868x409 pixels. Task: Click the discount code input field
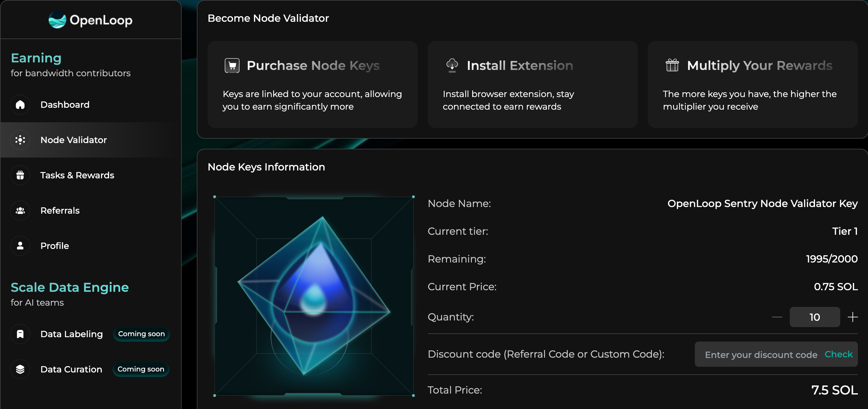coord(760,354)
